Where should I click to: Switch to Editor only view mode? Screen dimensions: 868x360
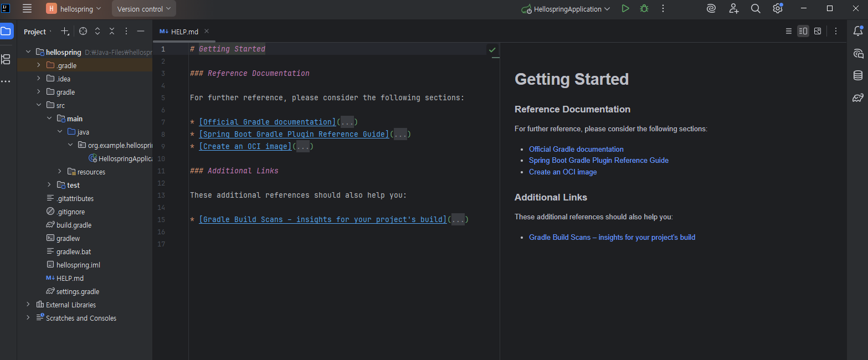point(788,32)
